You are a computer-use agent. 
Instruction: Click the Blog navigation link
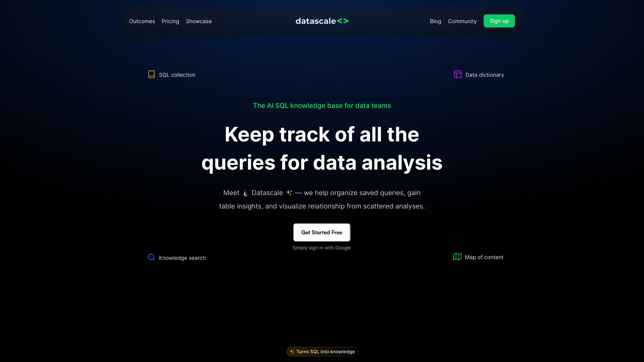pos(436,21)
